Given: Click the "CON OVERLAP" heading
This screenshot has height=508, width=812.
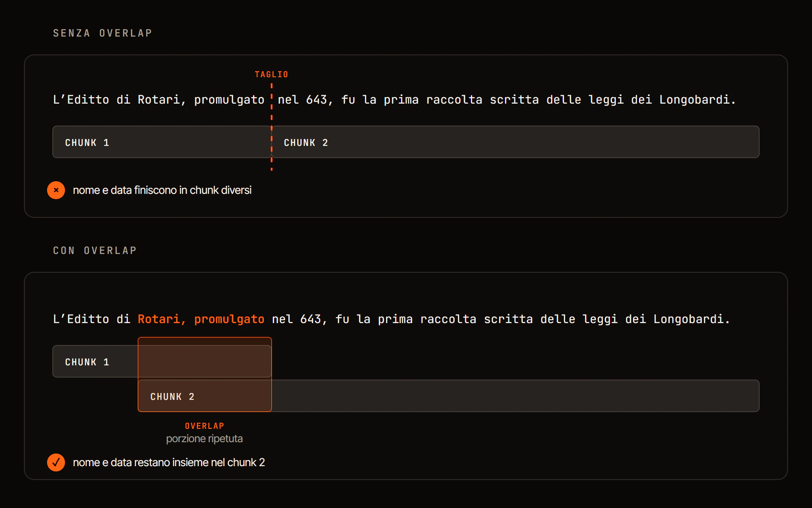Looking at the screenshot, I should (x=95, y=250).
